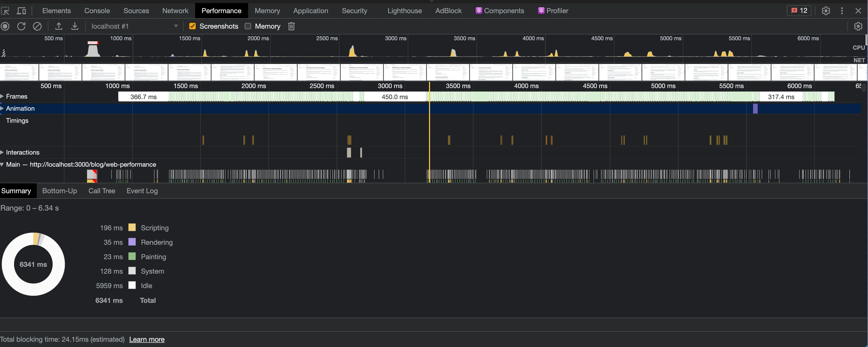Viewport: 868px width, 347px height.
Task: Click the red-topped CPU spike in overview
Action: point(93,49)
